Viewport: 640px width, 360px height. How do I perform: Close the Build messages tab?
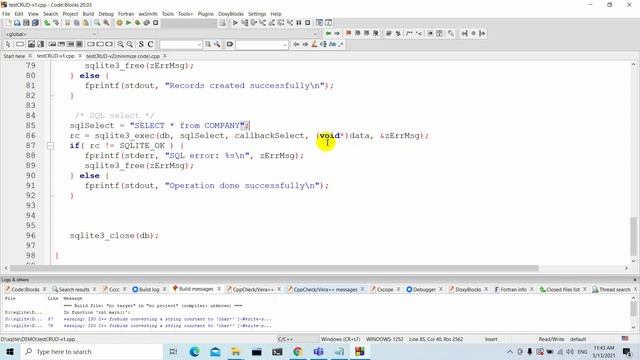click(219, 289)
